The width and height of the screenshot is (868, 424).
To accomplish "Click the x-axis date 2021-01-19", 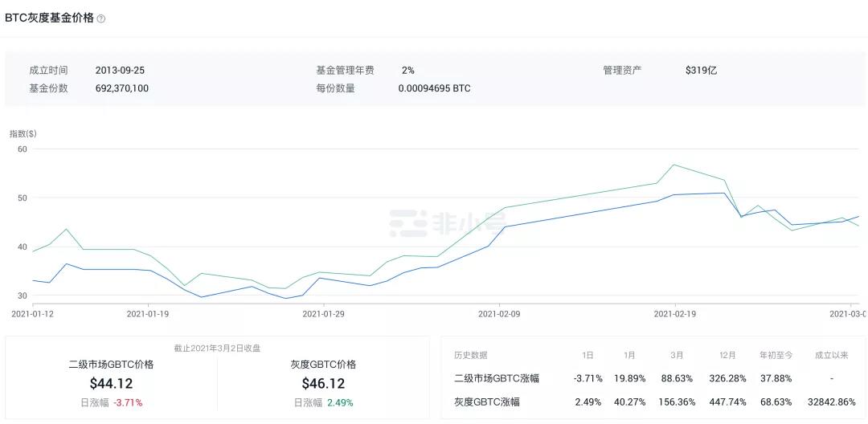I will click(149, 313).
